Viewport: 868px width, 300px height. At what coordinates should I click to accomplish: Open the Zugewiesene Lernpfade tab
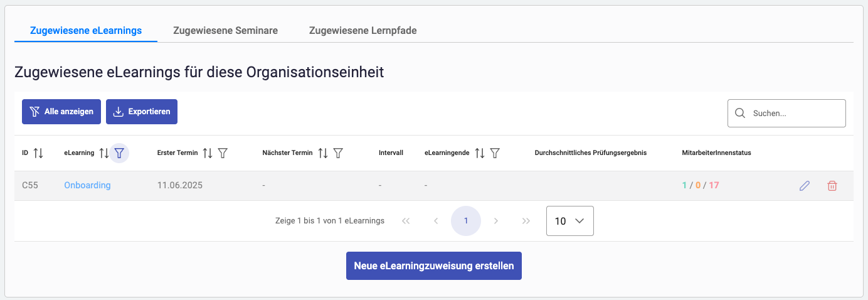(363, 30)
